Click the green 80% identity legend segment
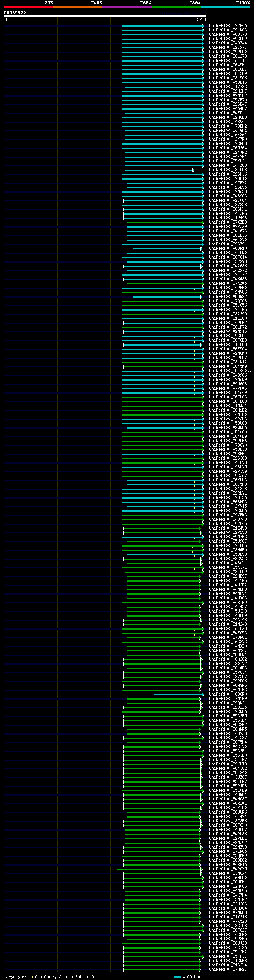The width and height of the screenshot is (254, 980). [176, 7]
